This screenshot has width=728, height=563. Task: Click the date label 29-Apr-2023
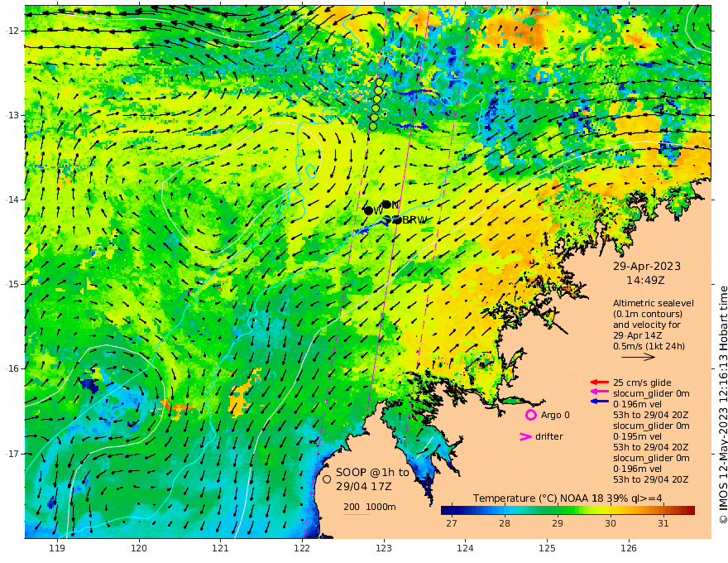(x=647, y=266)
